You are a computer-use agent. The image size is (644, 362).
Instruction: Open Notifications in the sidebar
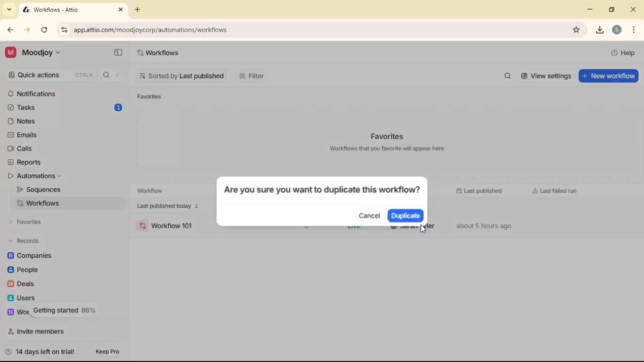tap(36, 94)
